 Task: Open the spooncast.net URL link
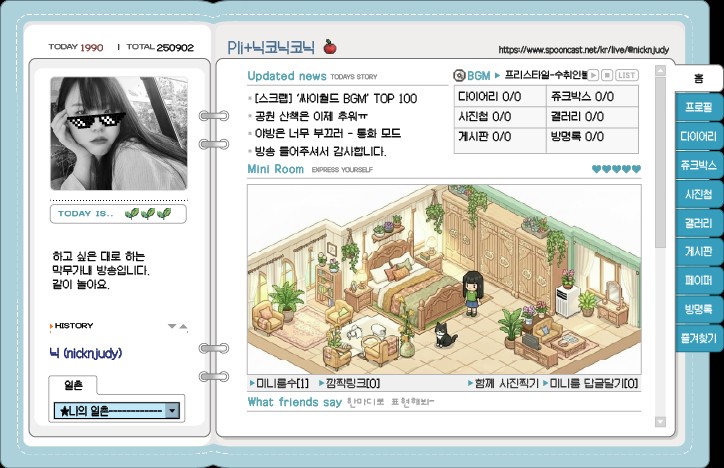569,48
